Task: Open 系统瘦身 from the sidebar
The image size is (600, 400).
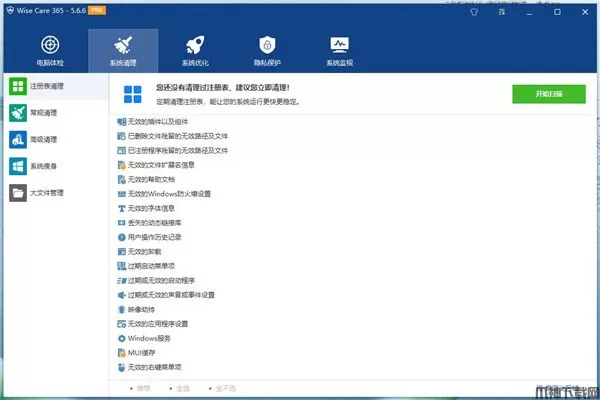Action: tap(56, 166)
